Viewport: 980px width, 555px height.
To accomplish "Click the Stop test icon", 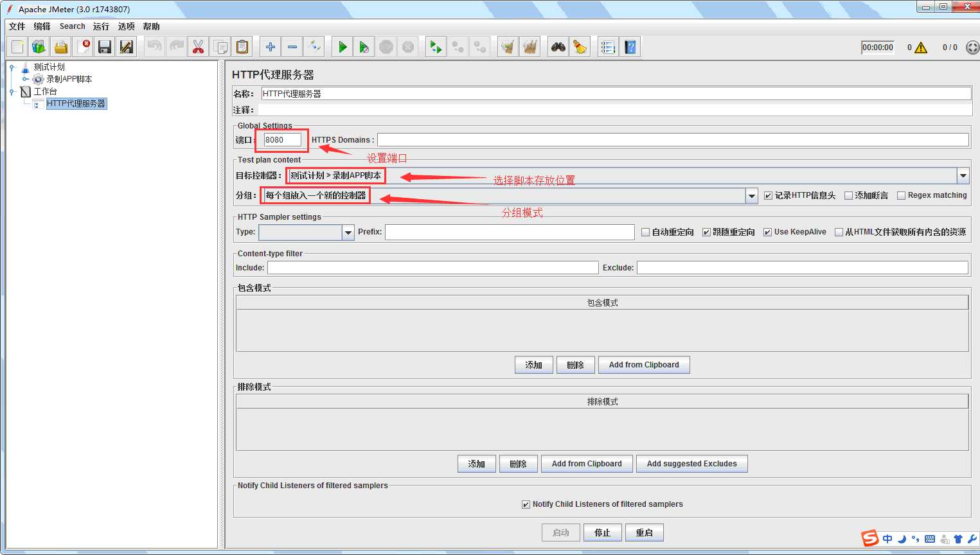I will (x=386, y=47).
